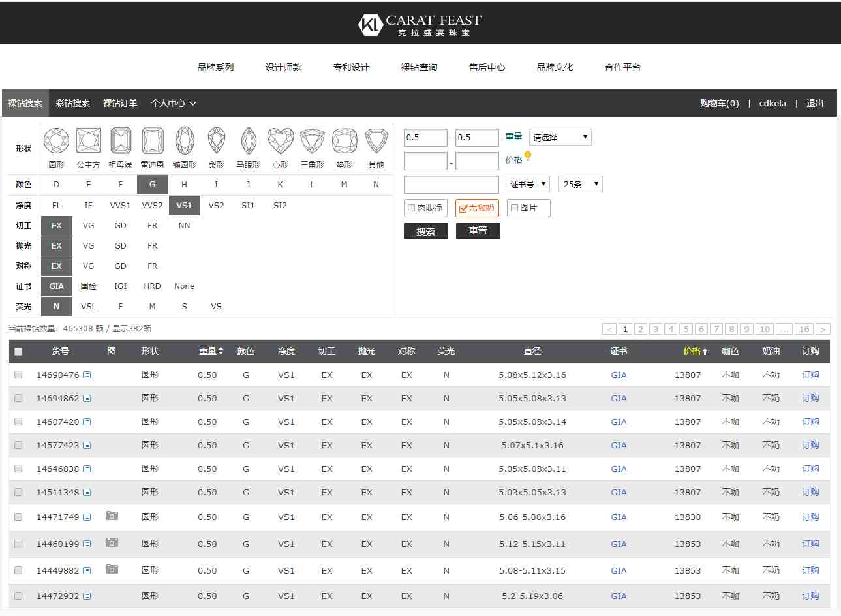Screen dimensions: 841x616
Task: Open the 请选择 weight dropdown
Action: [x=560, y=138]
